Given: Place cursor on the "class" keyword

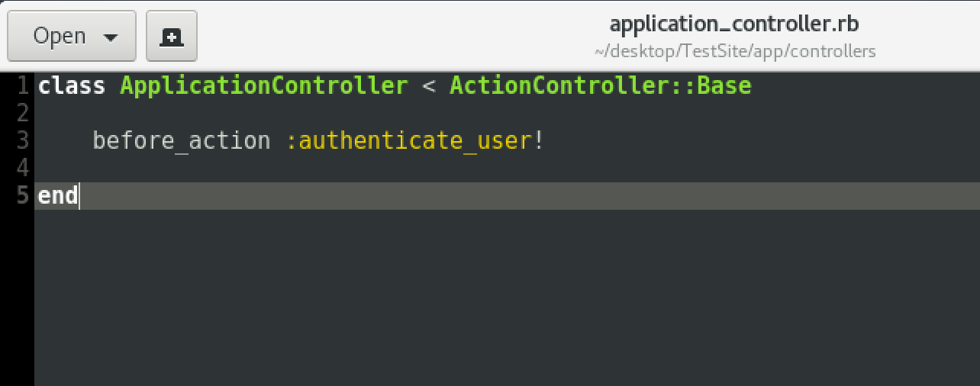Looking at the screenshot, I should pos(71,85).
